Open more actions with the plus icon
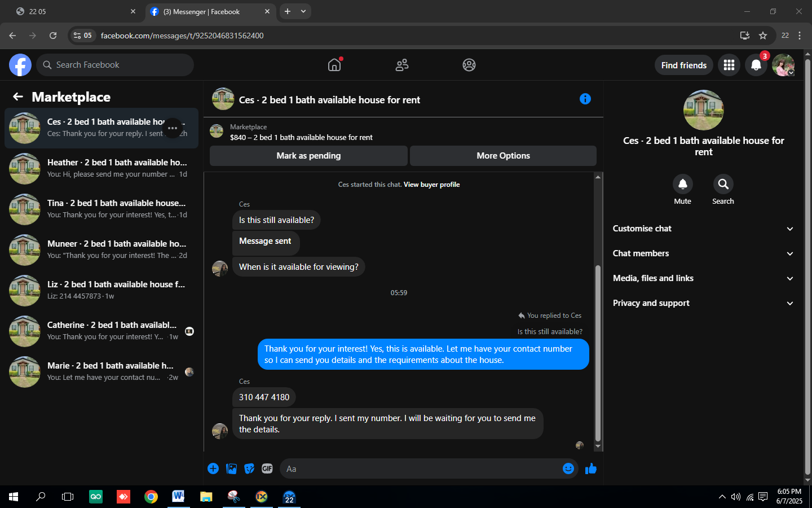Viewport: 812px width, 508px height. pos(213,468)
